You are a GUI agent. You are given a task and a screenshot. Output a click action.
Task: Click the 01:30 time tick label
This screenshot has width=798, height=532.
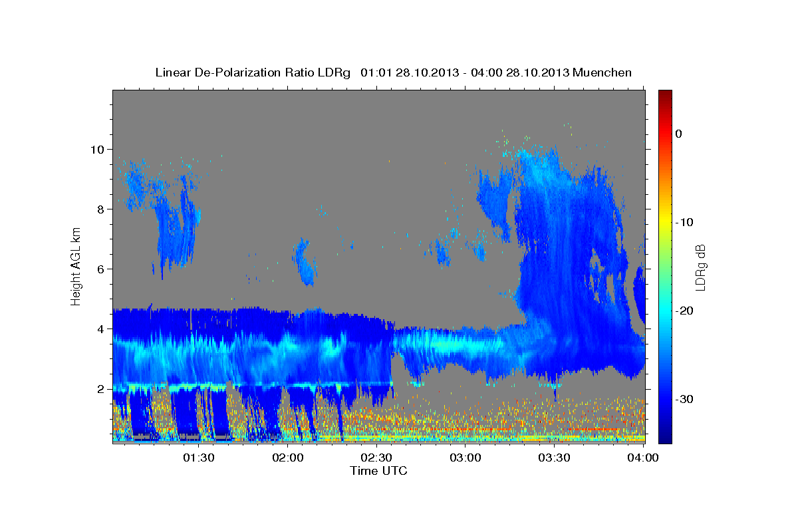click(198, 458)
